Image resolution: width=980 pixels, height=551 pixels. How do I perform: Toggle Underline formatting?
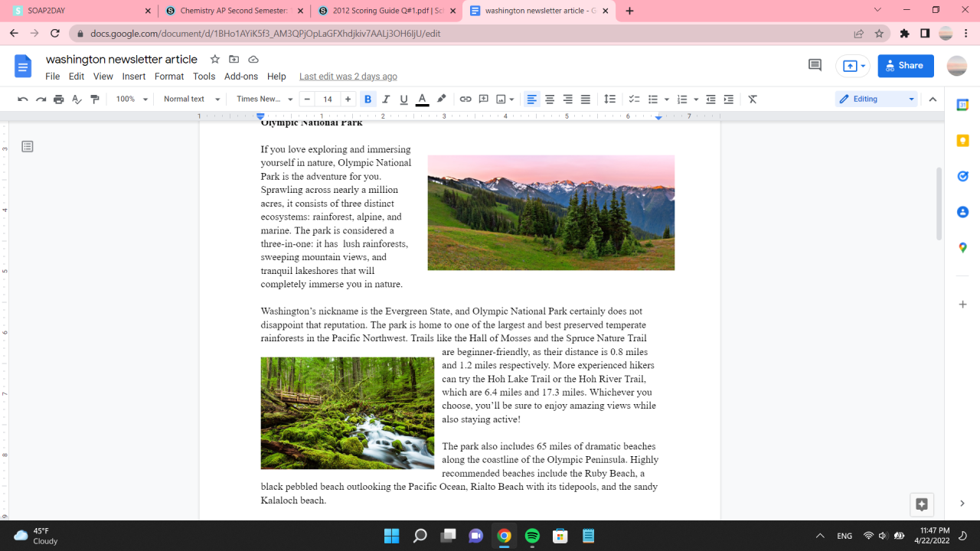point(403,99)
